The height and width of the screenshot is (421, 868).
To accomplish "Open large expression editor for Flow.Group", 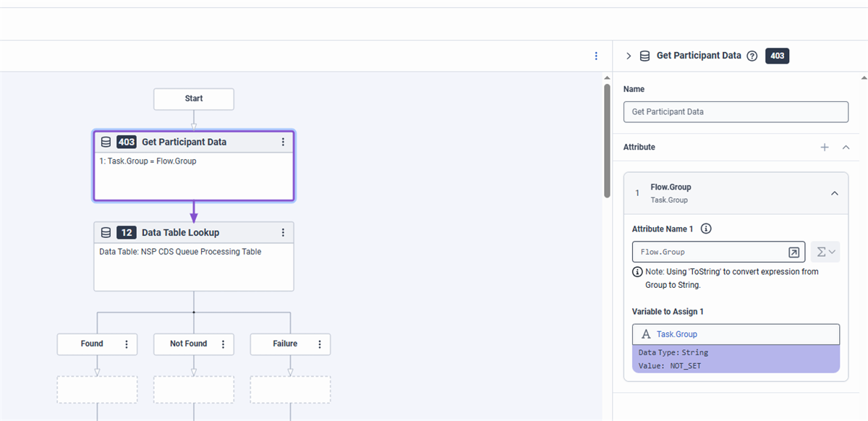I will [793, 252].
